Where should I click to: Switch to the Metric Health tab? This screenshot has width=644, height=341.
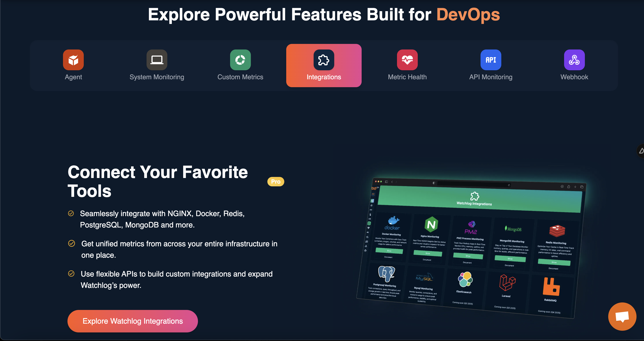(x=407, y=77)
